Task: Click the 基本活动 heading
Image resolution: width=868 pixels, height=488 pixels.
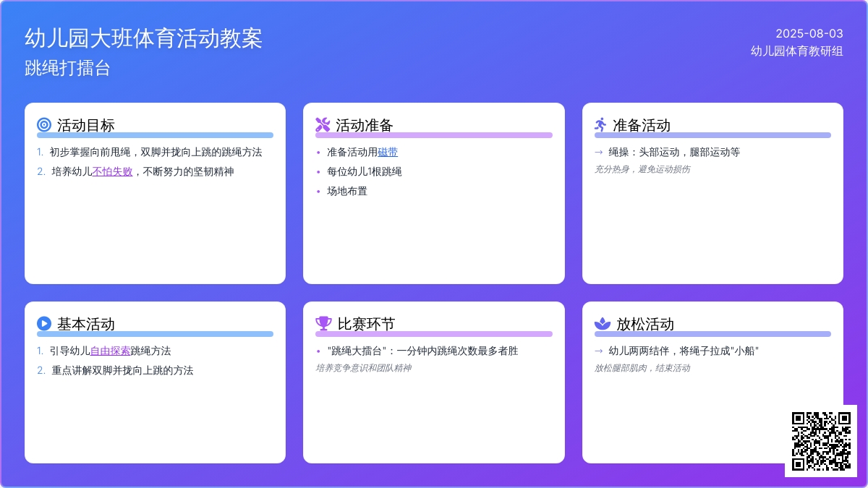Action: click(x=86, y=324)
